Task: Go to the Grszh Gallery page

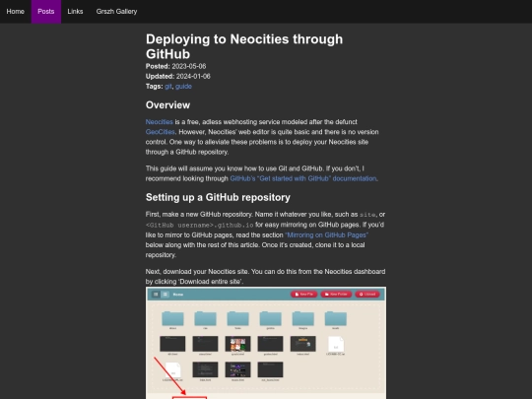Action: click(116, 12)
